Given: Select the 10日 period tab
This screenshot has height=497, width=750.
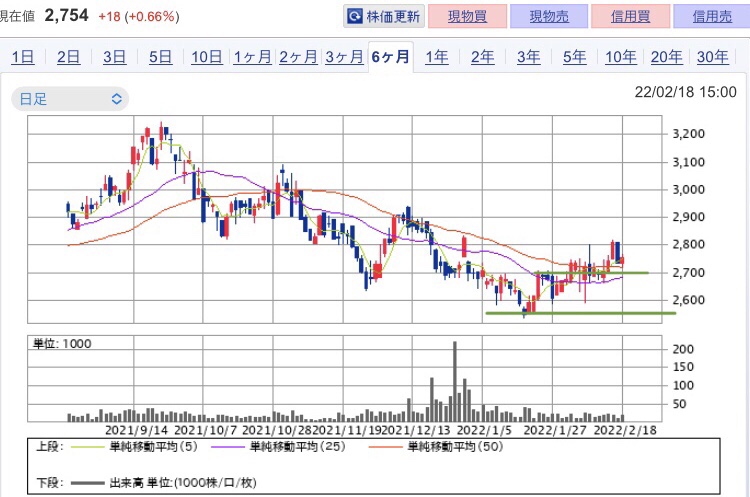Looking at the screenshot, I should pyautogui.click(x=207, y=57).
